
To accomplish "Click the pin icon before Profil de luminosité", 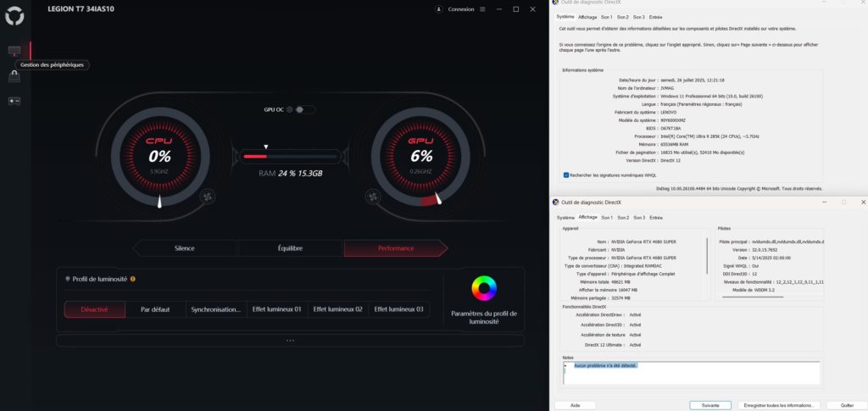I will [x=68, y=280].
